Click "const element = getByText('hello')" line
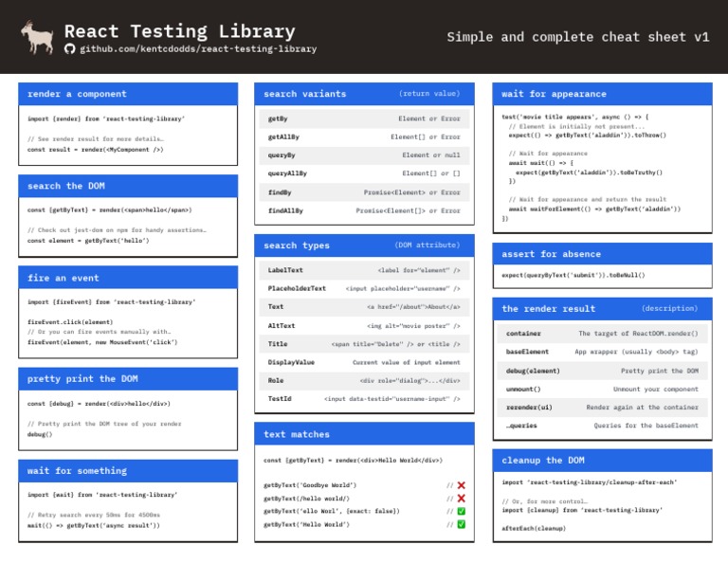 click(88, 241)
